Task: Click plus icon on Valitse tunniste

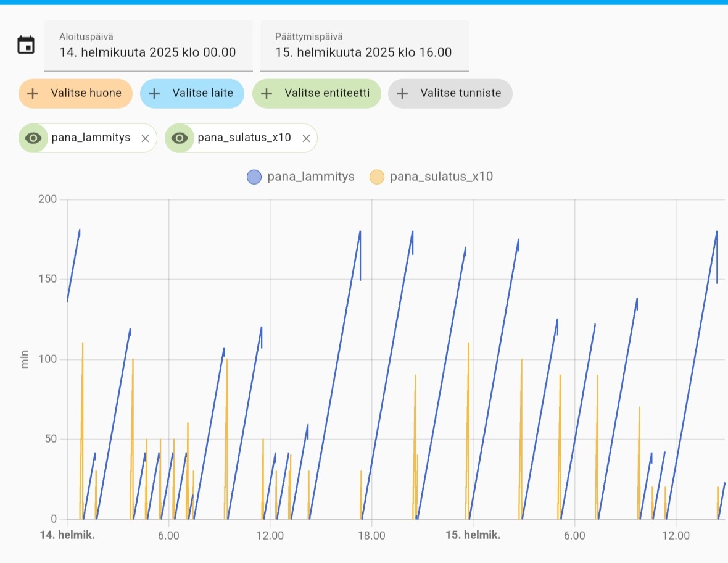Action: [402, 94]
